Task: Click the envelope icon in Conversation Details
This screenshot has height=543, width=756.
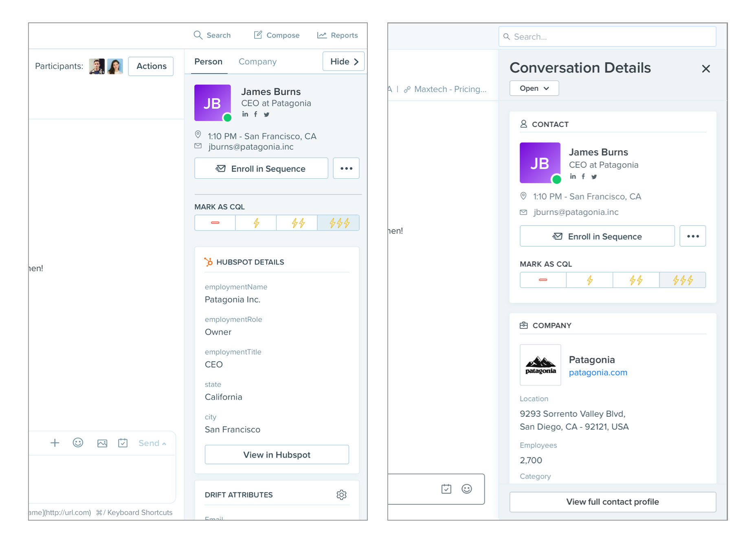Action: [x=523, y=212]
